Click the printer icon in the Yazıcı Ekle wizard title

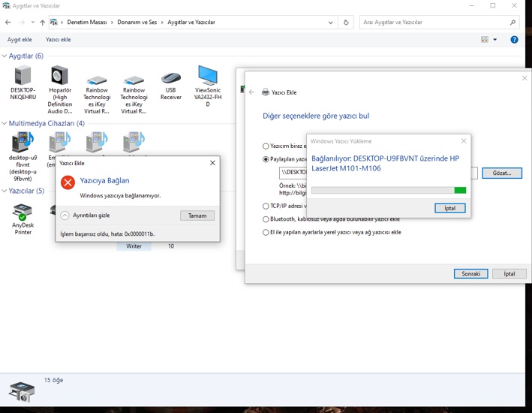click(x=266, y=92)
